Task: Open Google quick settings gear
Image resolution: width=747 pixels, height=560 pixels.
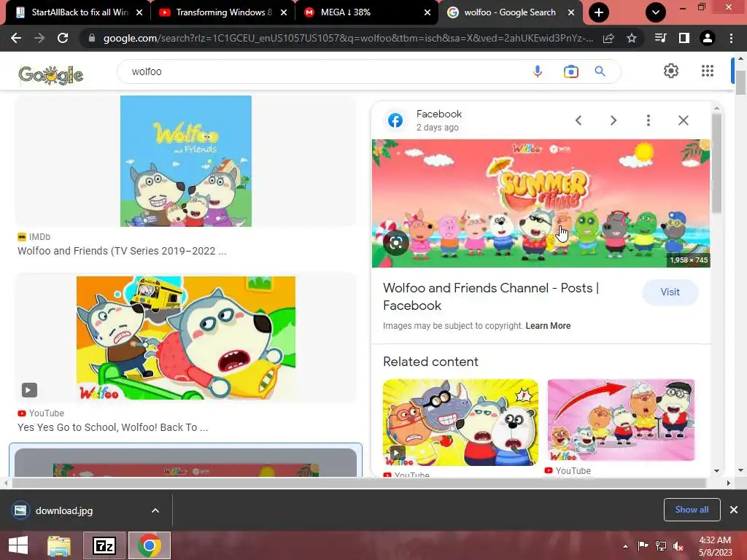Action: point(671,71)
